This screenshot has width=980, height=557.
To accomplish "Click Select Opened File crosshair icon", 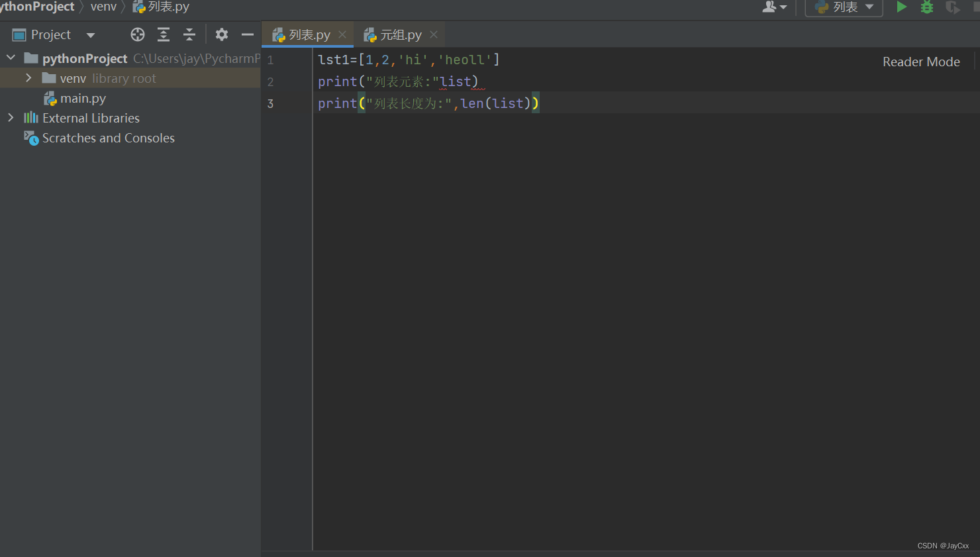I will click(137, 34).
